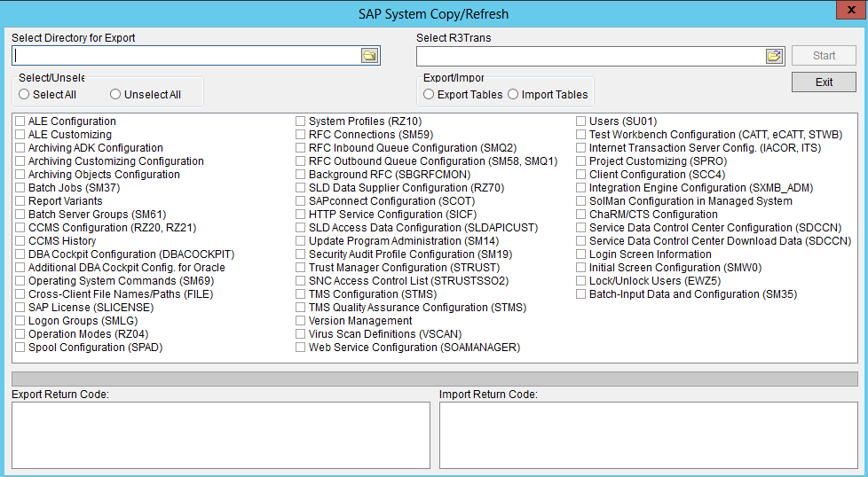
Task: Tick the ALE Customizing checkbox
Action: point(20,134)
